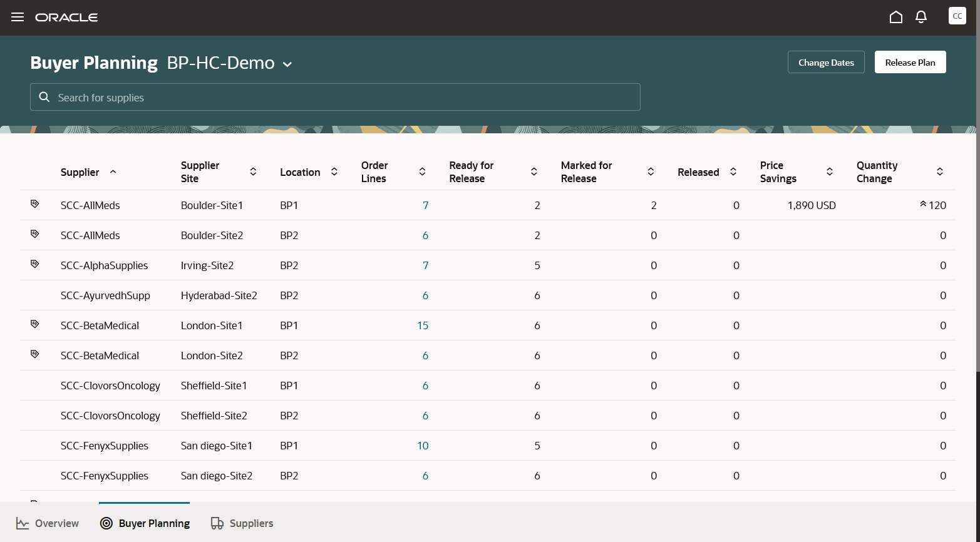Open 6 order lines for ClovorsOncology Sheffield-Site2
This screenshot has height=542, width=980.
426,416
